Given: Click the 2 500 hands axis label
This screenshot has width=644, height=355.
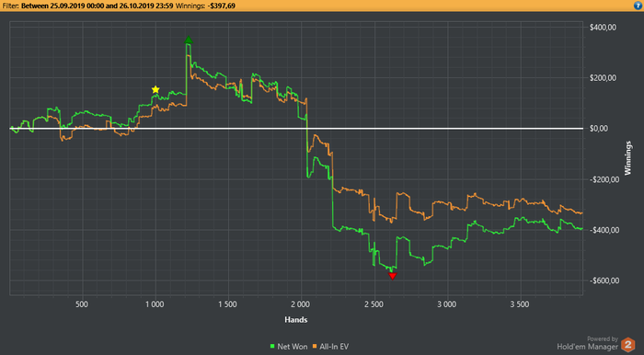Looking at the screenshot, I should (x=374, y=304).
